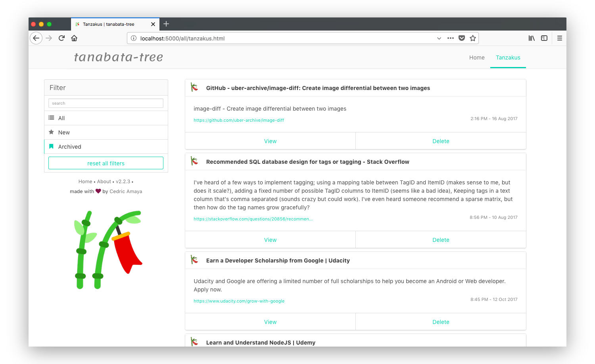Open page actions three-dot menu
This screenshot has height=364, width=595.
click(x=451, y=38)
